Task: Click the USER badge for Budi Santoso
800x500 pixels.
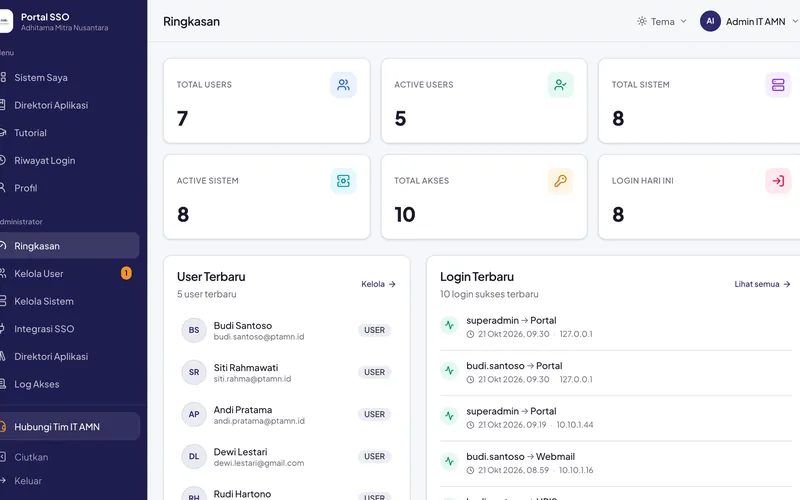Action: point(374,330)
